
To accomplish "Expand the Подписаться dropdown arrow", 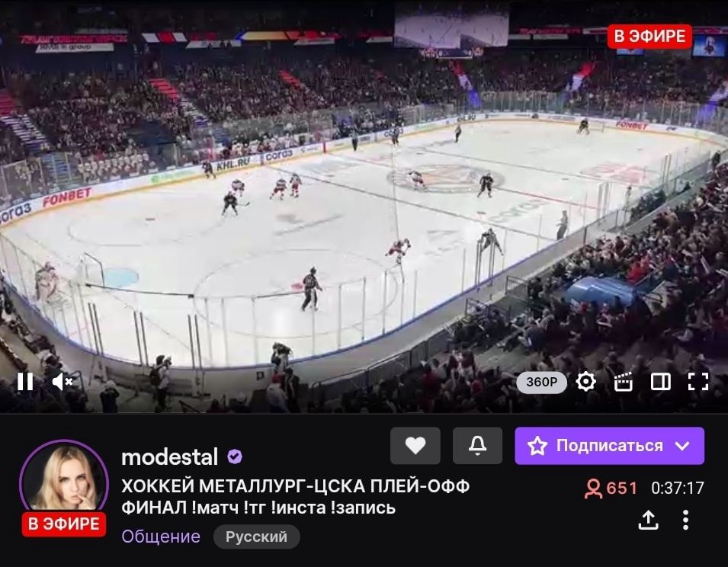I will 682,446.
